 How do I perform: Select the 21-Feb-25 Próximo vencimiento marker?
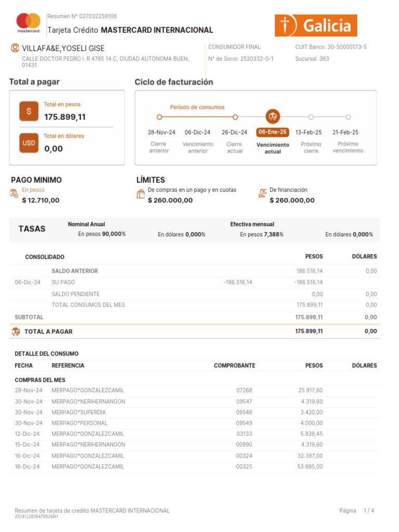pyautogui.click(x=348, y=117)
